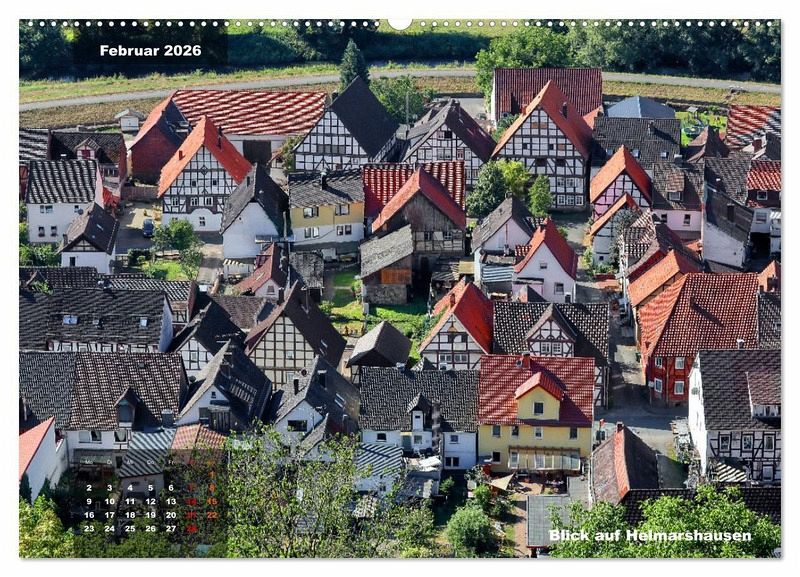Select calendar date 11
The image size is (800, 577).
(130, 501)
